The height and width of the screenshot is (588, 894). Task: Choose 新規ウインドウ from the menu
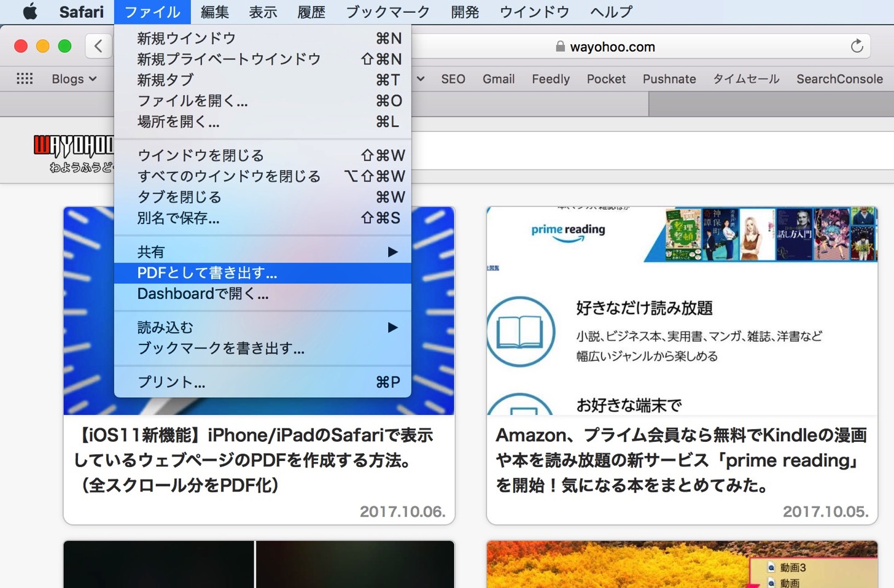click(x=263, y=38)
